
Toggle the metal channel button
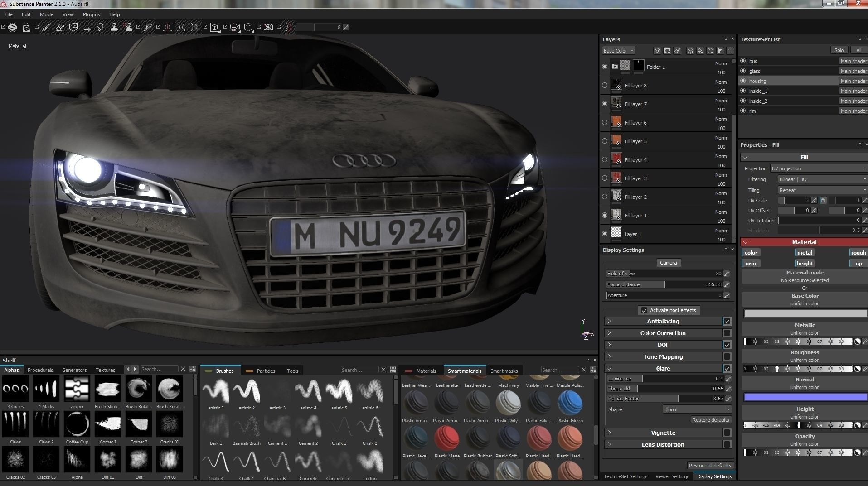point(805,253)
